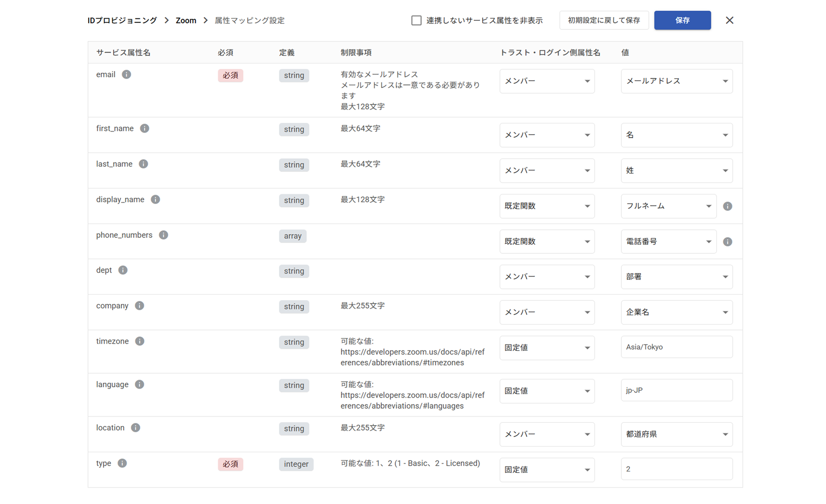Close the mapping settings with X

(729, 20)
